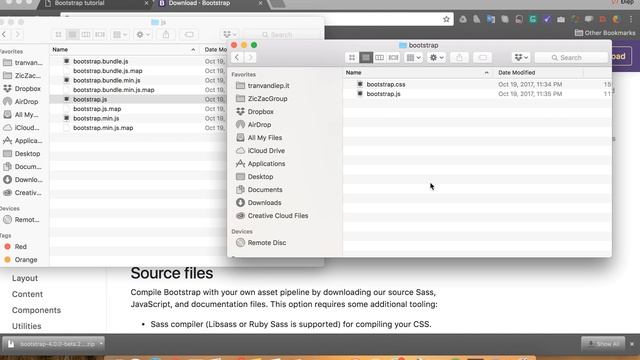
Task: Open Chrome menu three-dot icon
Action: [x=631, y=19]
